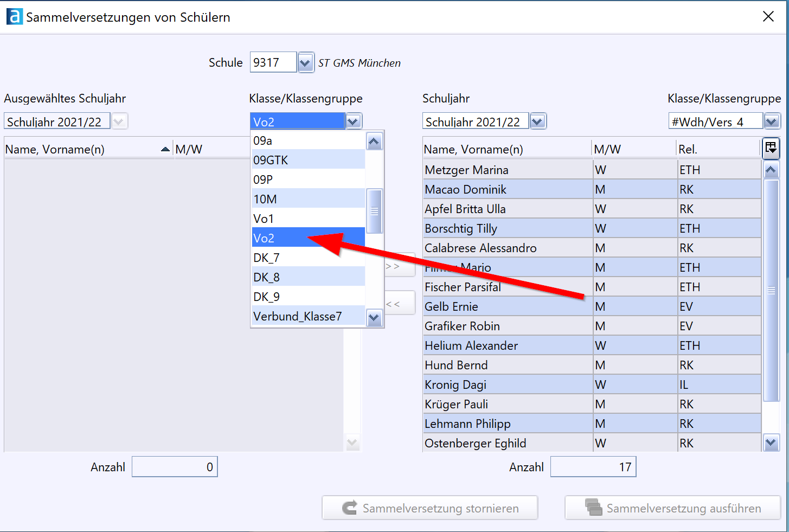Select student Hund Bernd

click(x=592, y=365)
